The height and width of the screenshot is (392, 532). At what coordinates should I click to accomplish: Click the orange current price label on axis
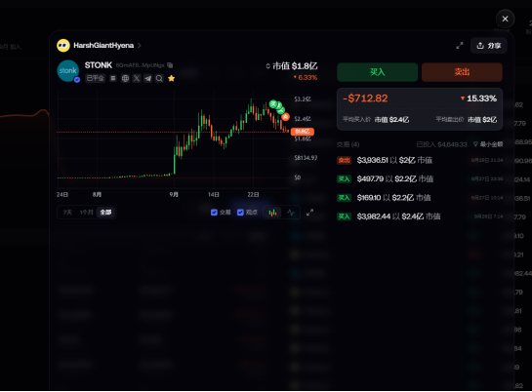(303, 132)
